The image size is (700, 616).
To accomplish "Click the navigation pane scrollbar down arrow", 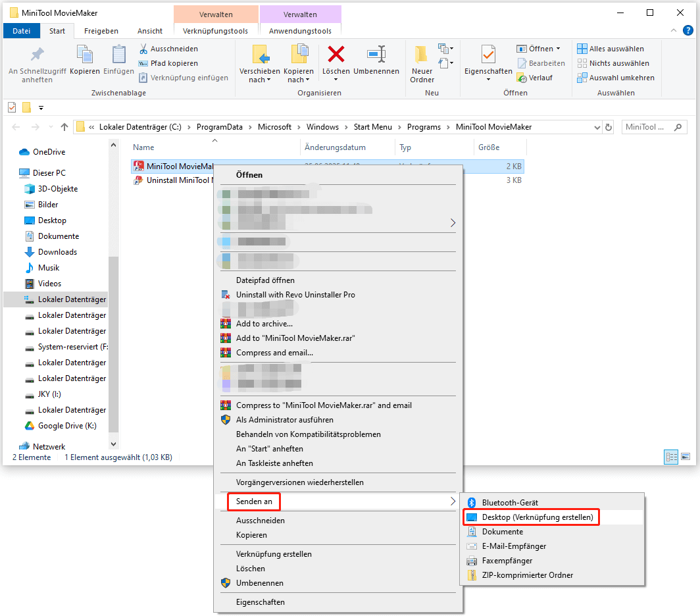I will point(113,444).
